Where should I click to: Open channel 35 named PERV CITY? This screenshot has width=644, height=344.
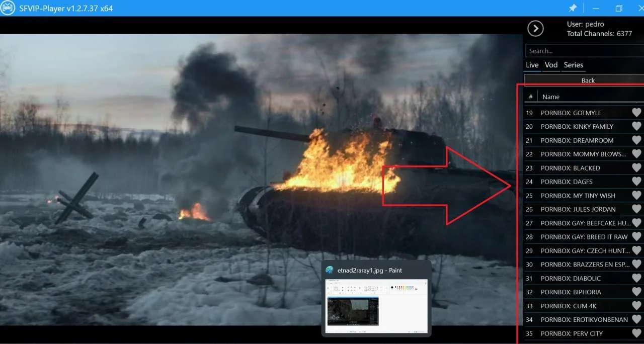pos(584,333)
